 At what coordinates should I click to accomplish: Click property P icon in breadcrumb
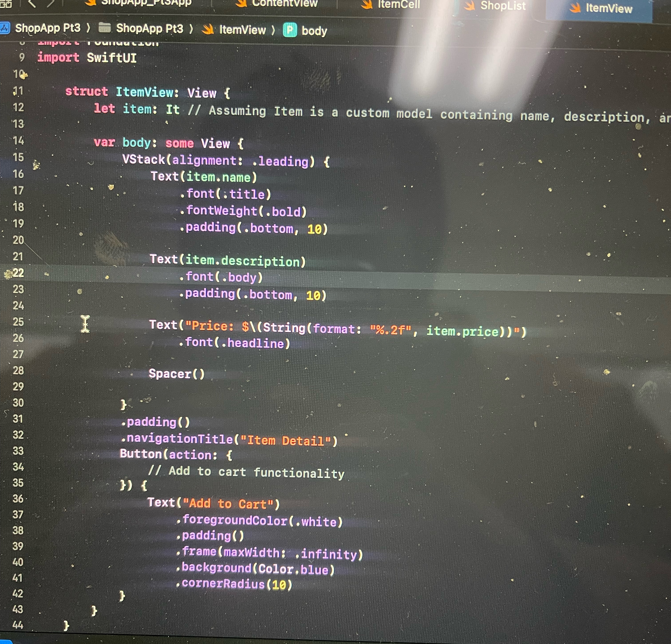(x=290, y=30)
